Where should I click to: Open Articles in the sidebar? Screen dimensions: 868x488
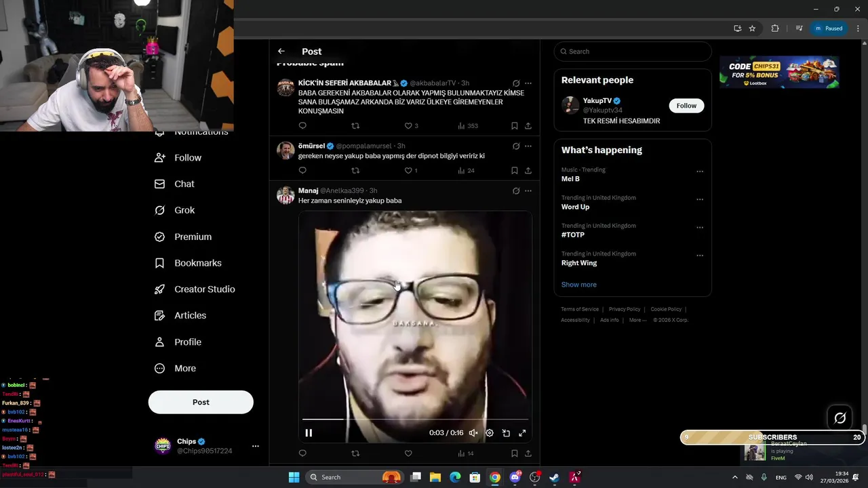coord(180,315)
